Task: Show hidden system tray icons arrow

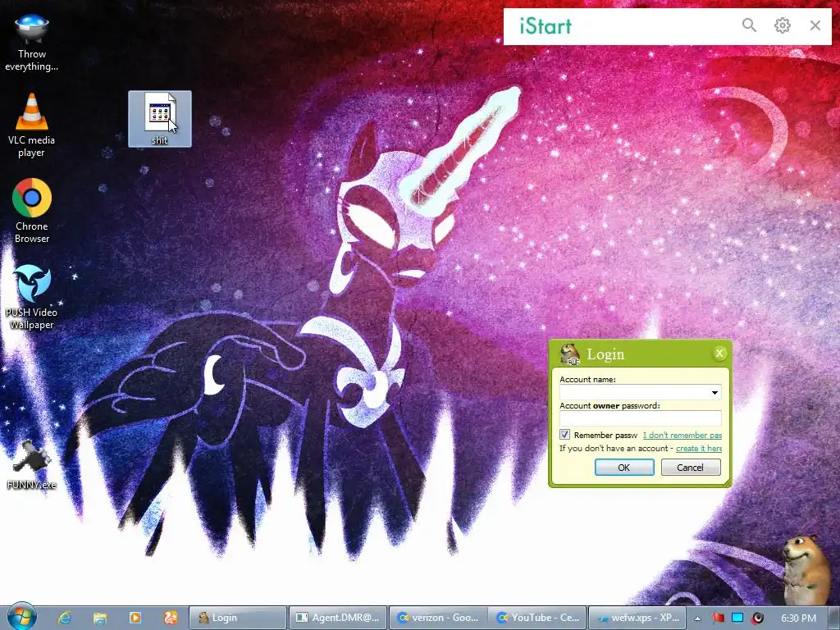Action: (x=697, y=619)
